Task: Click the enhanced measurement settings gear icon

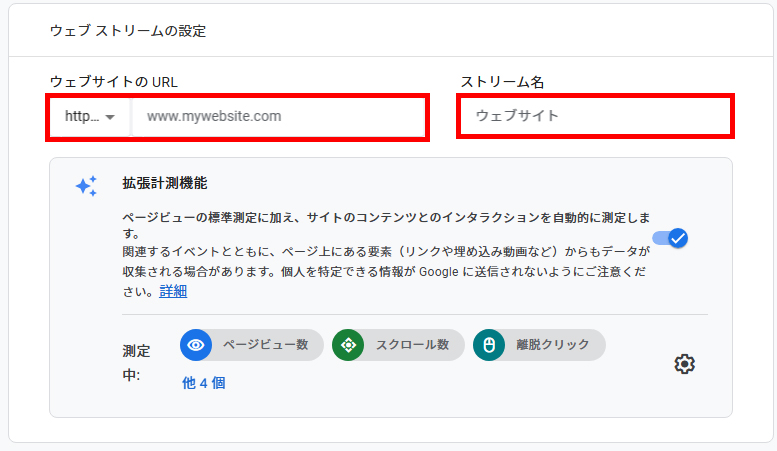Action: click(x=684, y=364)
